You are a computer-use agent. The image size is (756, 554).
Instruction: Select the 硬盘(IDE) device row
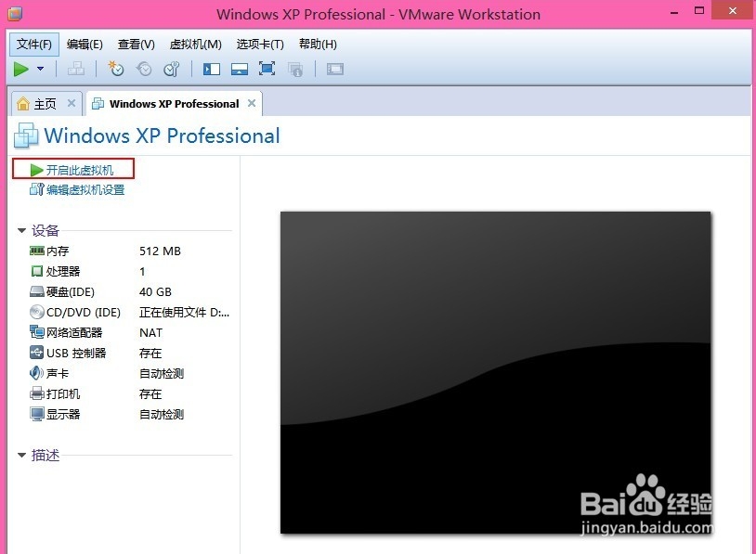[x=130, y=292]
